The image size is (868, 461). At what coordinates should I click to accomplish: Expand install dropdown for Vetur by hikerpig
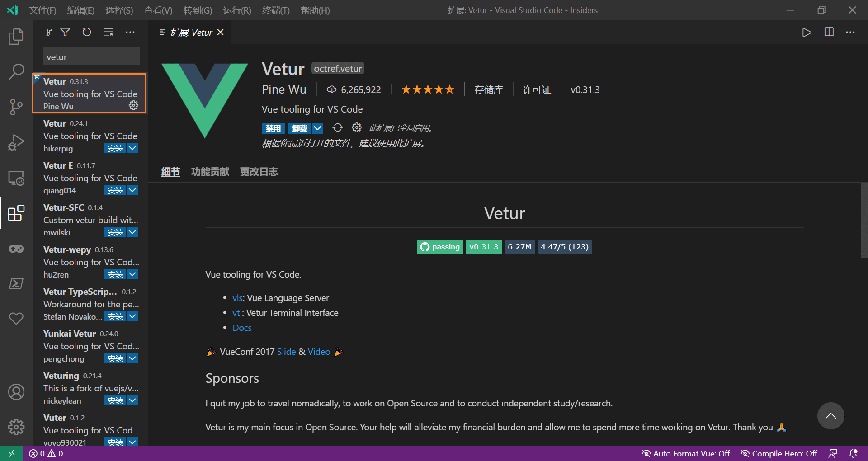coord(132,148)
